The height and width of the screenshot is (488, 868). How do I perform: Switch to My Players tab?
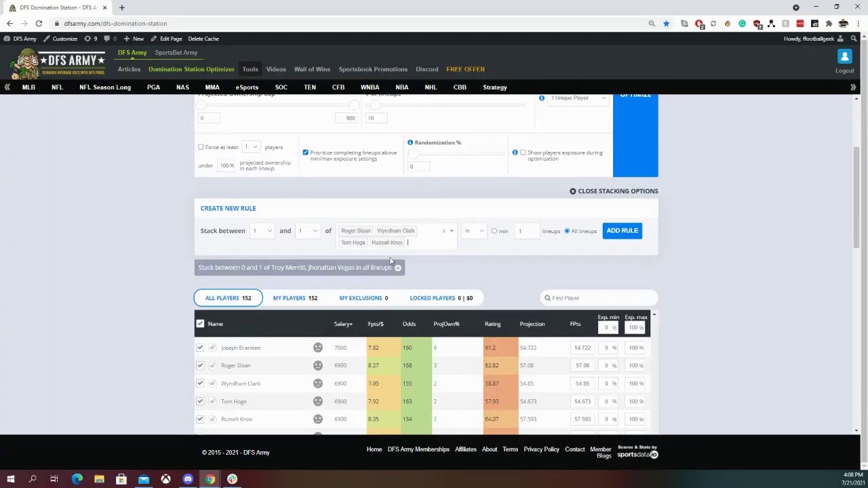tap(295, 298)
